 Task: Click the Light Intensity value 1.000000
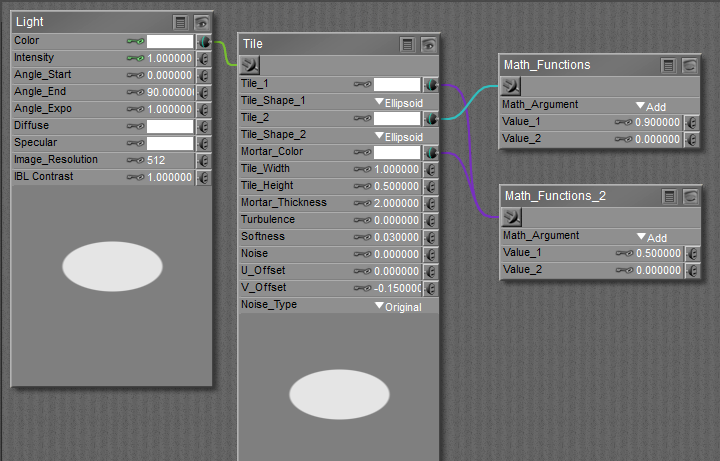tap(169, 59)
